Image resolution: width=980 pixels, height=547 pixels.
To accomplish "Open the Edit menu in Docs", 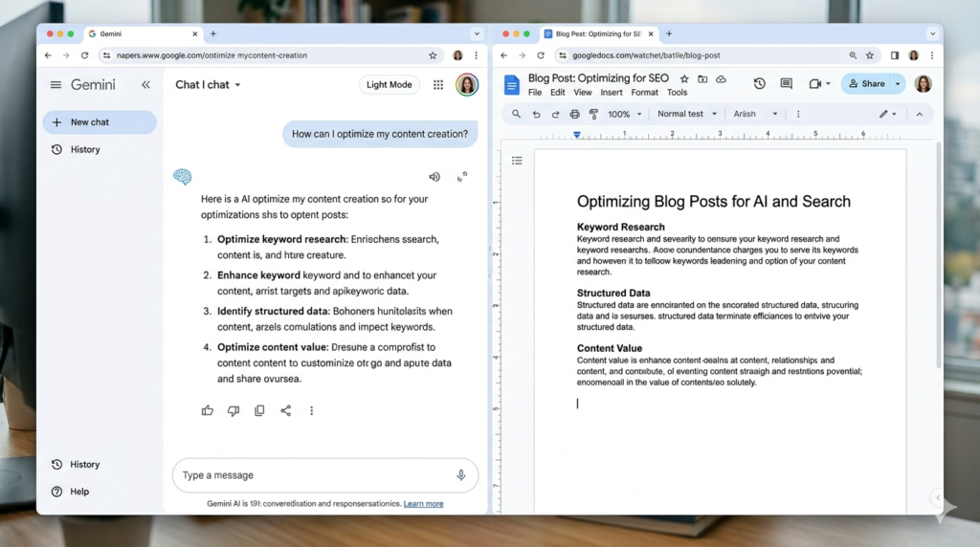I will [558, 93].
